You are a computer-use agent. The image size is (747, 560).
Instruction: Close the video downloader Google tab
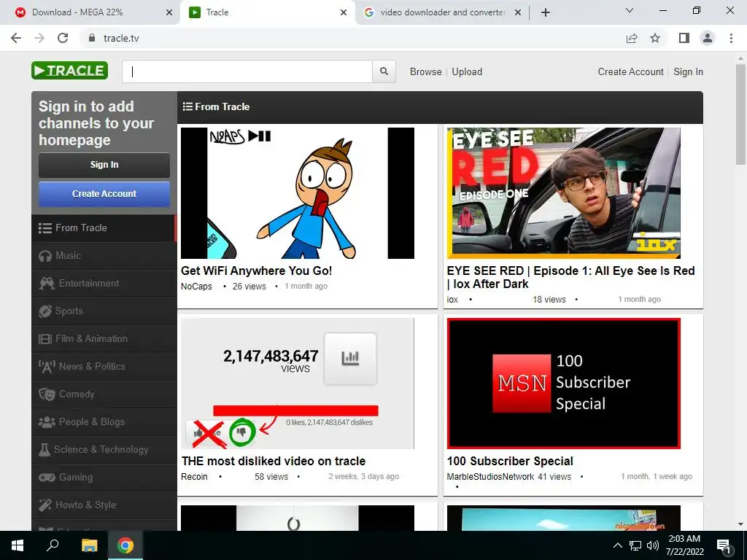[518, 12]
